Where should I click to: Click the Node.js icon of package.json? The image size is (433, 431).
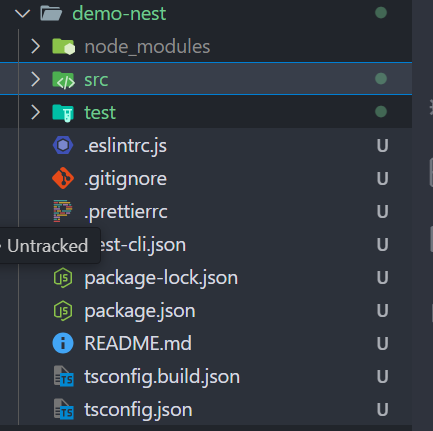(63, 311)
